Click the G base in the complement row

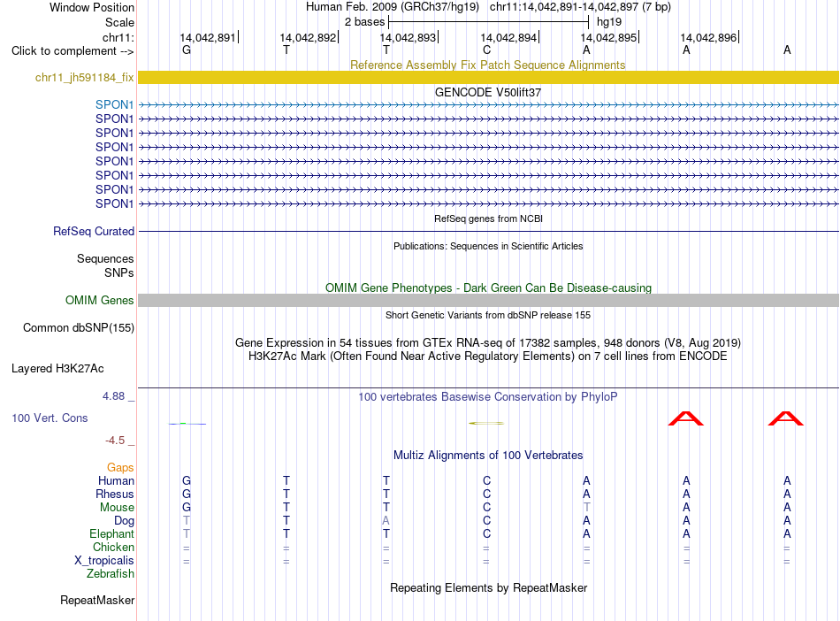187,50
